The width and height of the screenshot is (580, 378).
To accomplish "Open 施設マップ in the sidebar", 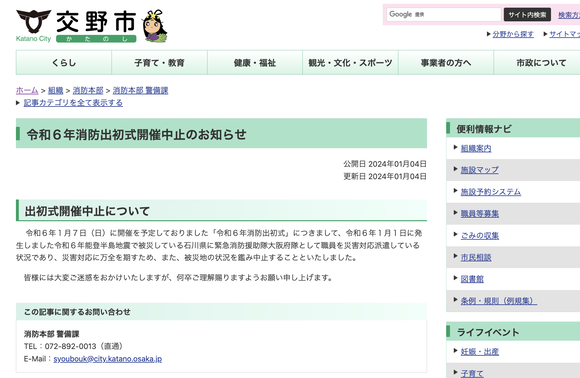I will click(x=479, y=170).
